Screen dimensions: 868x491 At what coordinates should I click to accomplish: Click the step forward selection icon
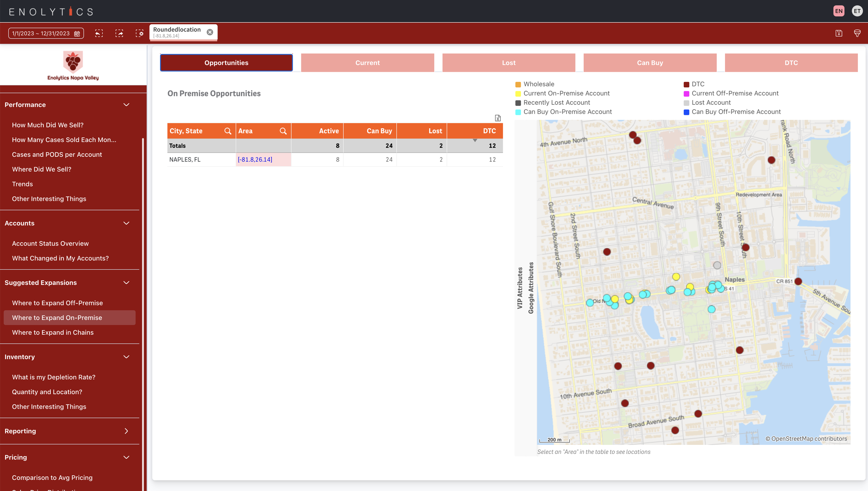click(x=119, y=33)
